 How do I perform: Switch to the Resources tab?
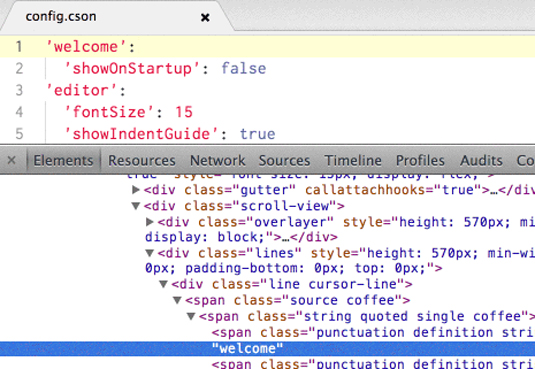point(142,160)
